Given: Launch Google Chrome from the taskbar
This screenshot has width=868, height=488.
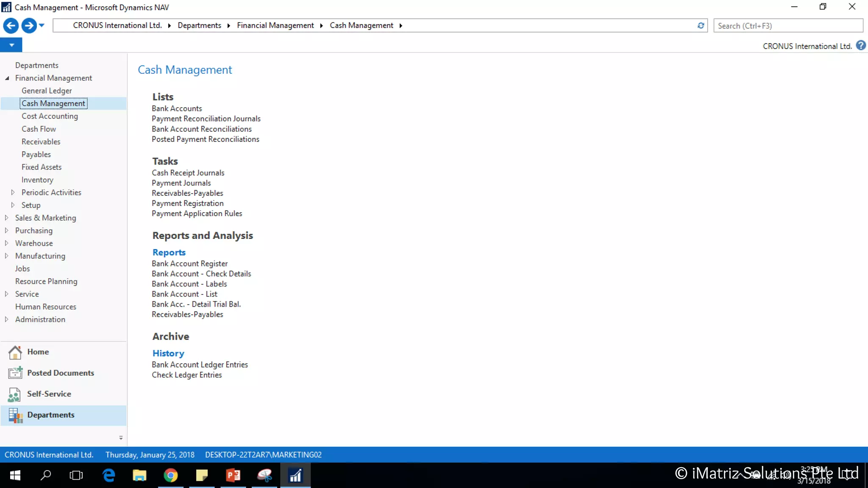Looking at the screenshot, I should [x=170, y=475].
